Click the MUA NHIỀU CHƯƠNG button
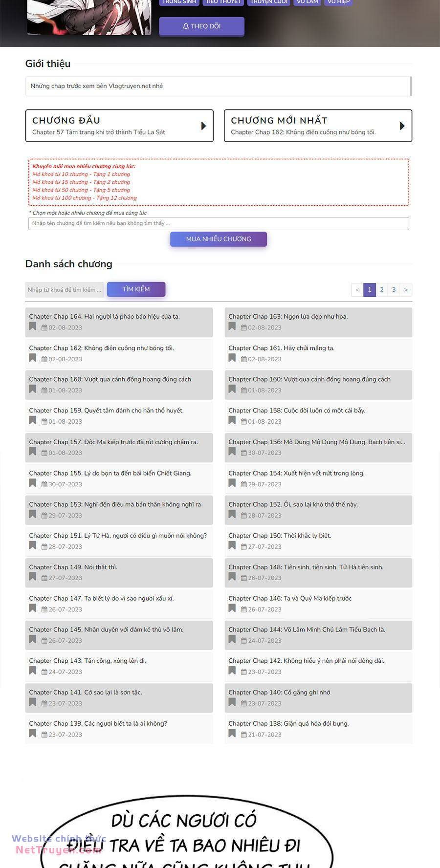The width and height of the screenshot is (440, 868). pyautogui.click(x=219, y=239)
